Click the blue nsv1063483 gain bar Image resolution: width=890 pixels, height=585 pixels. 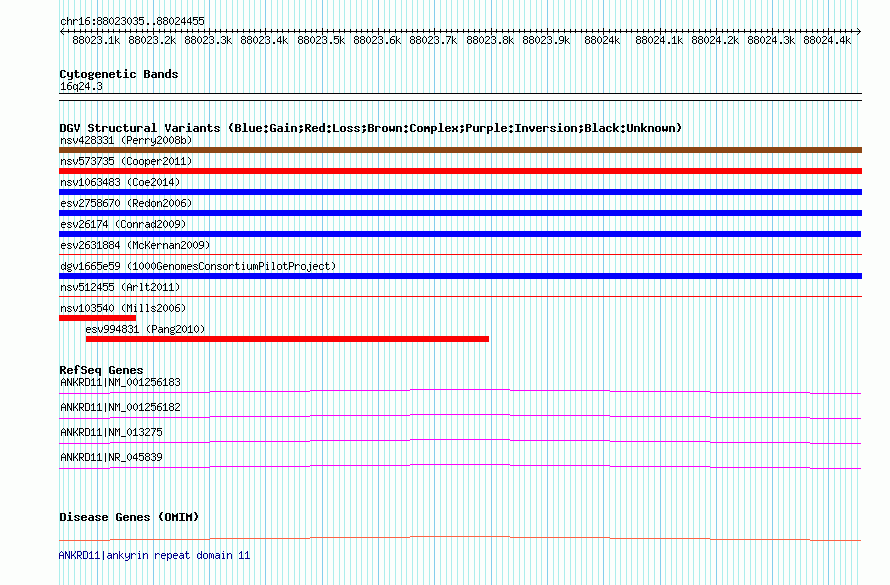460,192
